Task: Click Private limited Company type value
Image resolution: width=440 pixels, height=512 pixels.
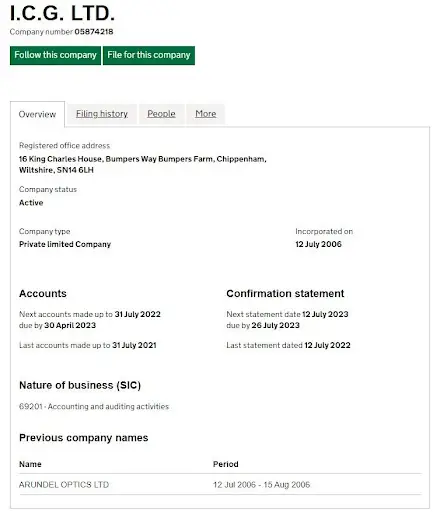Action: pos(65,244)
